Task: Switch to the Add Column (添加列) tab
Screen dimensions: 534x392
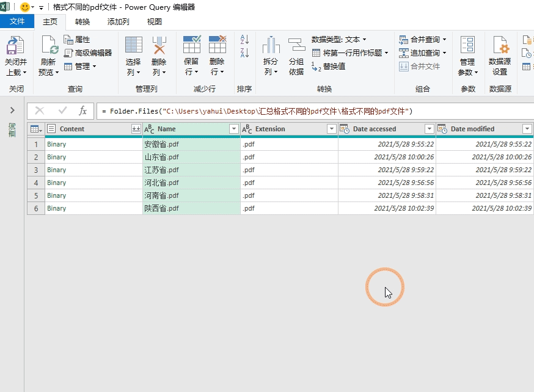Action: pyautogui.click(x=118, y=21)
